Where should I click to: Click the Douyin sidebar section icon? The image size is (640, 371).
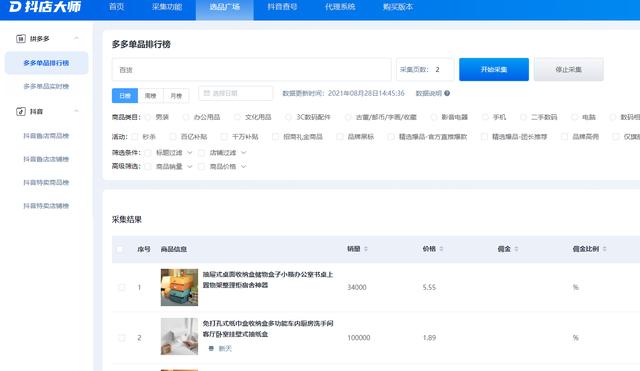21,111
